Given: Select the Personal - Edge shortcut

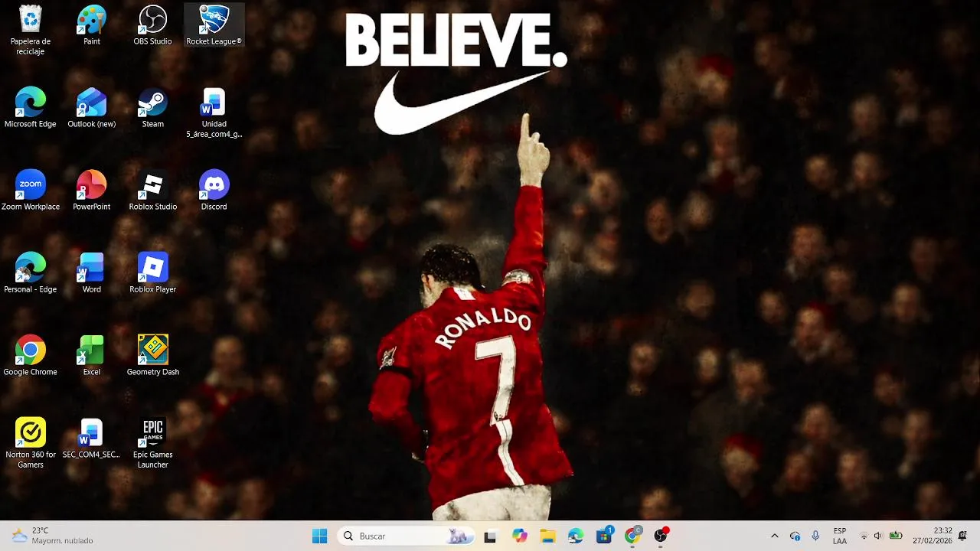Looking at the screenshot, I should [31, 273].
